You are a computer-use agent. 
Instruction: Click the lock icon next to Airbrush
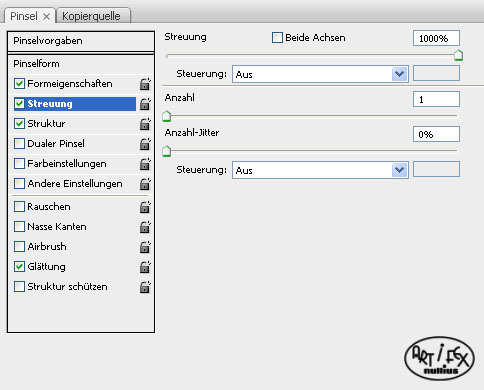tap(145, 247)
